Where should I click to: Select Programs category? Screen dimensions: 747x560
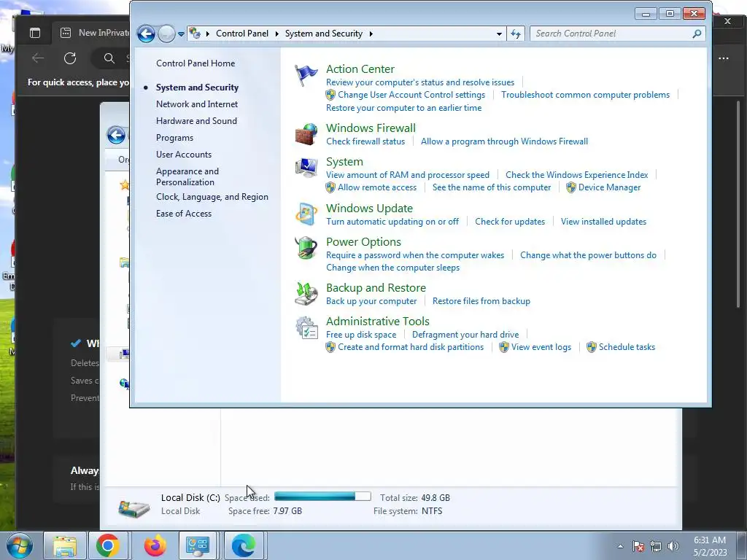[x=174, y=138]
